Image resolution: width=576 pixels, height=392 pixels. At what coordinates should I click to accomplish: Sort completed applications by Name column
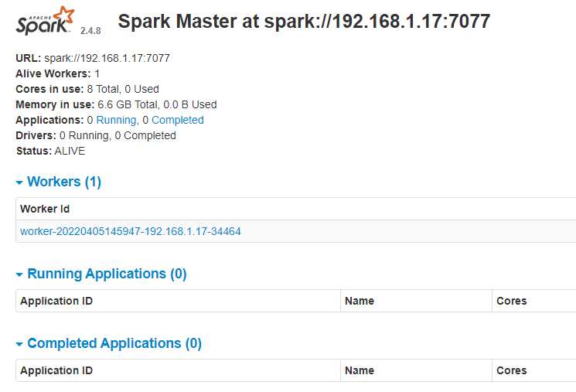360,370
